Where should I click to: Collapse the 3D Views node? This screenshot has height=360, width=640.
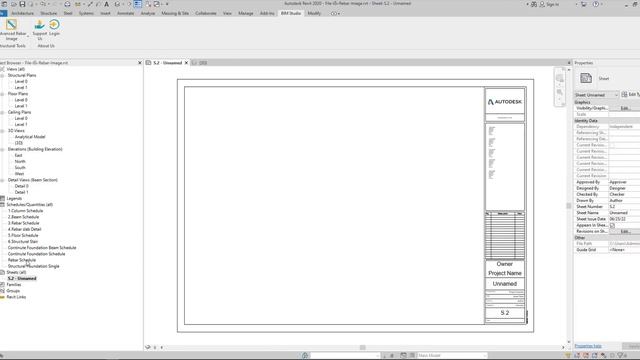[x=2, y=131]
